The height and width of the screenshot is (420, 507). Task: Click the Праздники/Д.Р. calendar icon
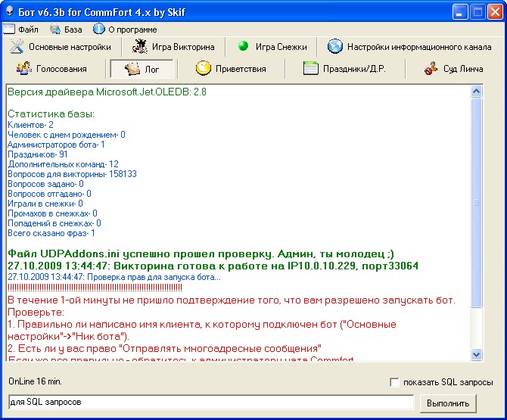pyautogui.click(x=310, y=69)
